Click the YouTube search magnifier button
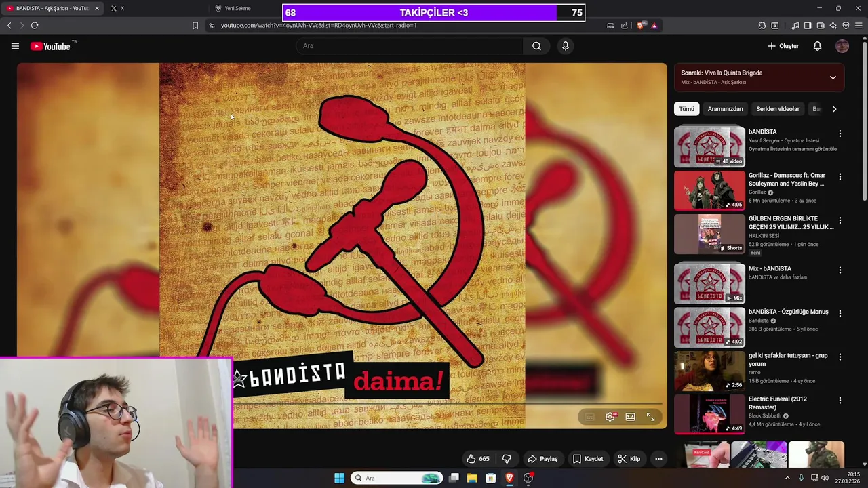 [x=536, y=46]
